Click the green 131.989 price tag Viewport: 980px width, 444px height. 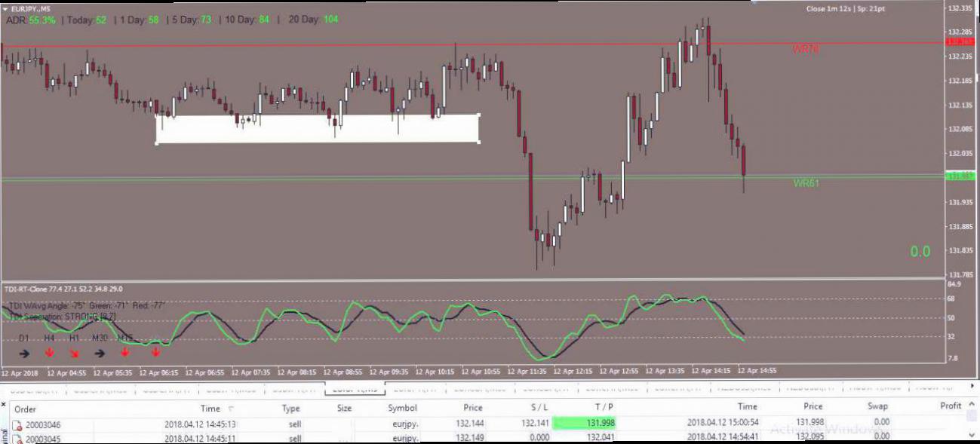960,176
